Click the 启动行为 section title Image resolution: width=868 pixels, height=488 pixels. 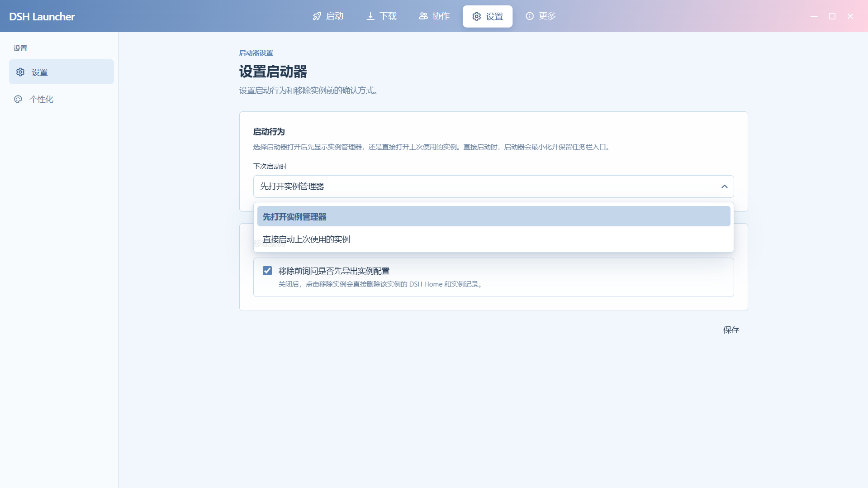pos(269,132)
